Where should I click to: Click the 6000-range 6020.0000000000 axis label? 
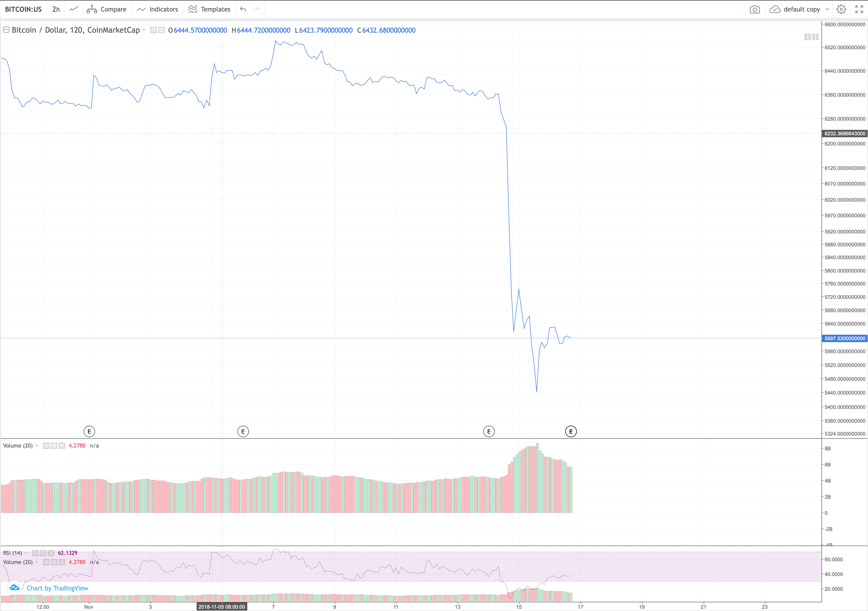pos(845,200)
